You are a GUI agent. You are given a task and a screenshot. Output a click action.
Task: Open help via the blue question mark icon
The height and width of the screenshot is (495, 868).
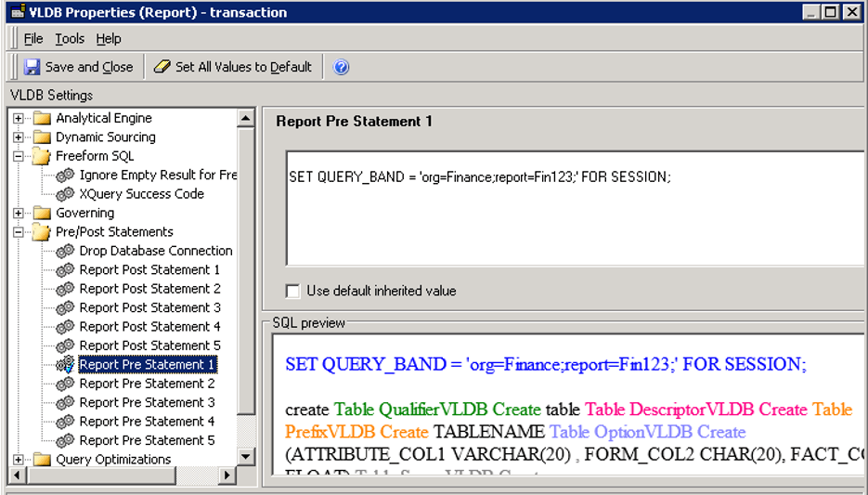[x=341, y=67]
